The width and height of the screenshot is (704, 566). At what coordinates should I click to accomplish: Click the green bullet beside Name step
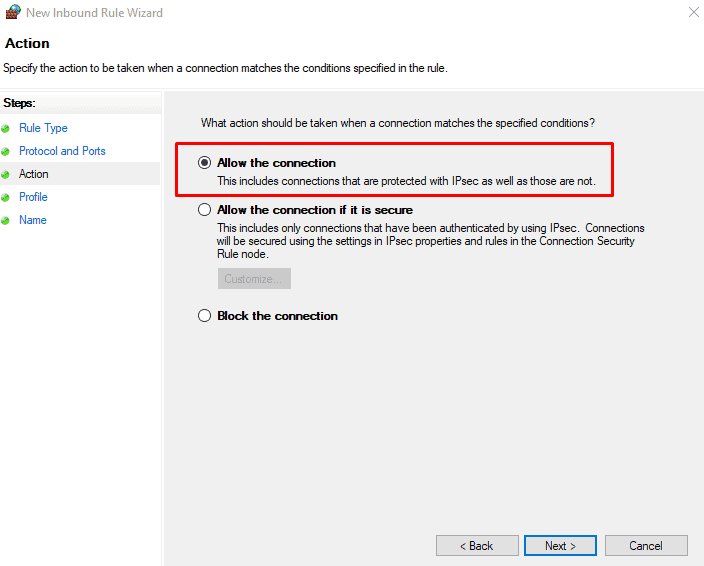[6, 221]
